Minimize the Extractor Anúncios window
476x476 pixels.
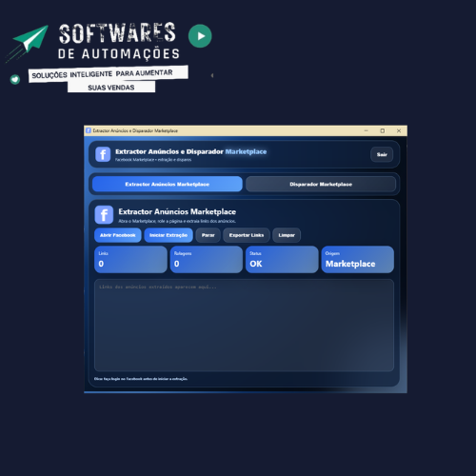tap(367, 130)
